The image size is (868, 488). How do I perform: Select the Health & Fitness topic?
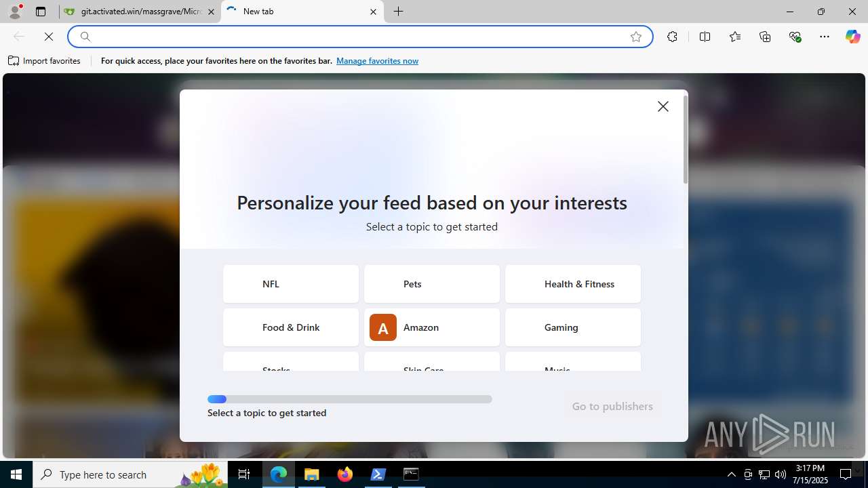pyautogui.click(x=573, y=284)
